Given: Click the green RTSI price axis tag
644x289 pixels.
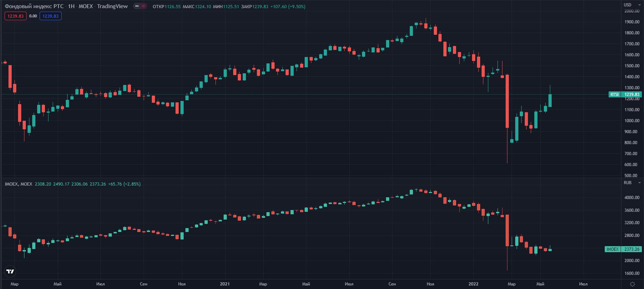Looking at the screenshot, I should (x=625, y=95).
